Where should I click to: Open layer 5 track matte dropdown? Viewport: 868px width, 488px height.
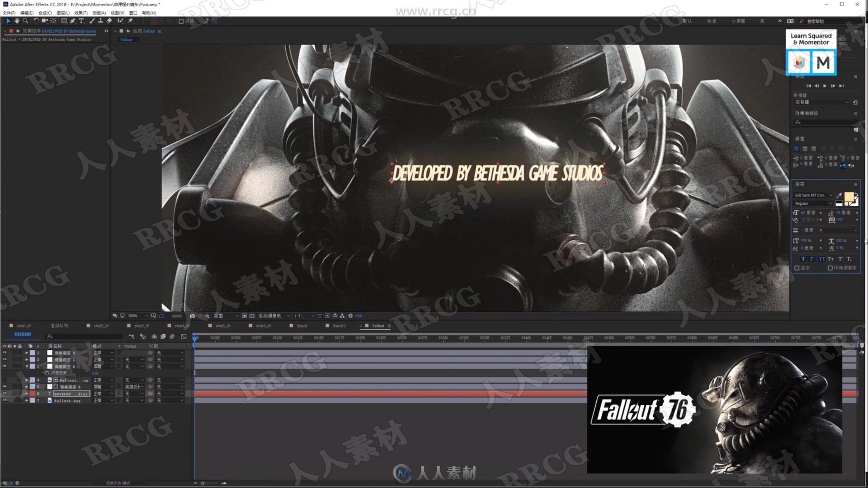pyautogui.click(x=134, y=387)
